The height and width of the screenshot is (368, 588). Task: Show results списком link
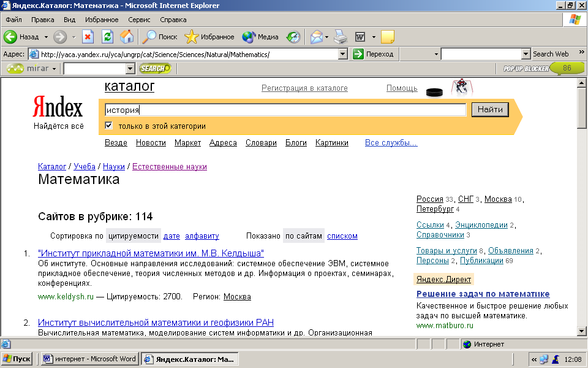342,236
